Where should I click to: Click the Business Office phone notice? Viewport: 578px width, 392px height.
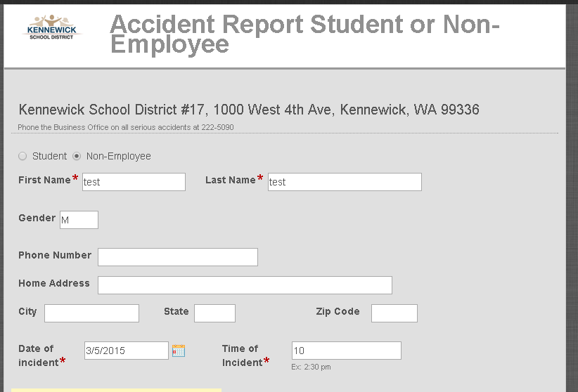[126, 127]
